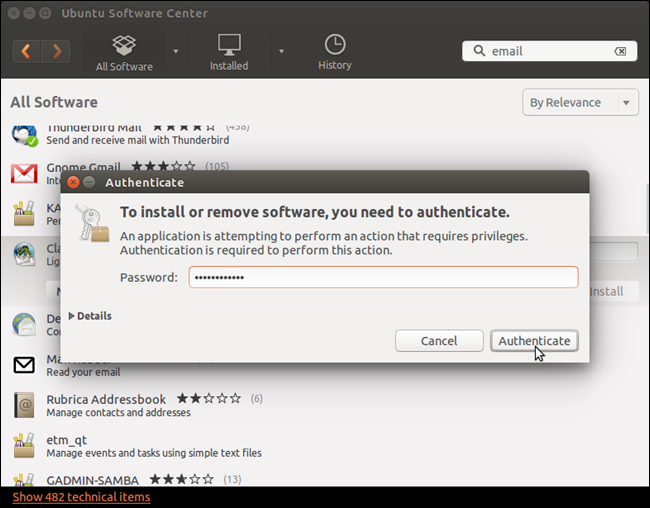Screen dimensions: 650x508
Task: Click the Thunderbird Mail star rating
Action: pos(184,127)
